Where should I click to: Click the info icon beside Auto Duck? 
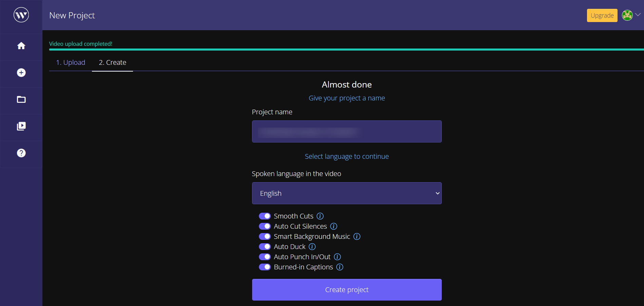pyautogui.click(x=312, y=247)
